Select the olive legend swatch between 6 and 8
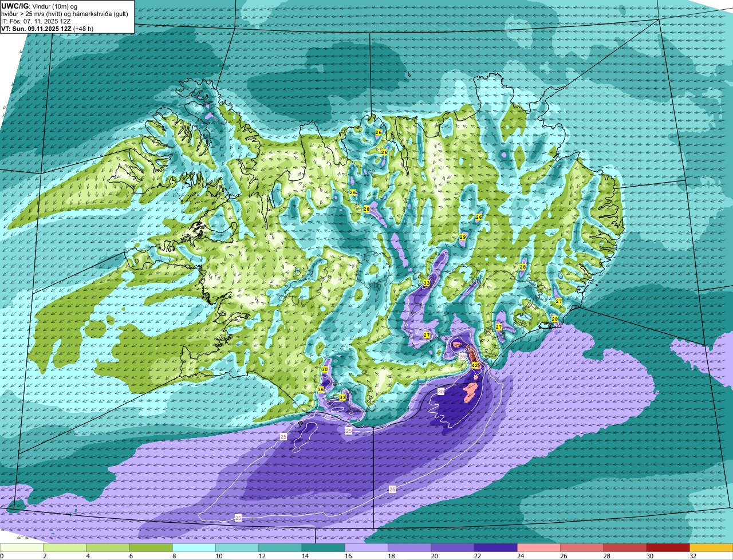733x560 pixels. [x=151, y=547]
